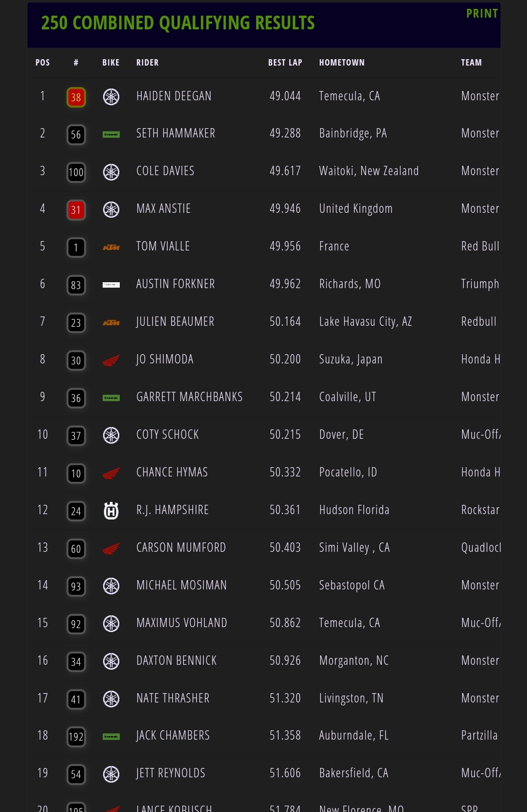Click the KTM logo beside Tom Vialle
Viewport: 527px width, 812px height.
[111, 248]
